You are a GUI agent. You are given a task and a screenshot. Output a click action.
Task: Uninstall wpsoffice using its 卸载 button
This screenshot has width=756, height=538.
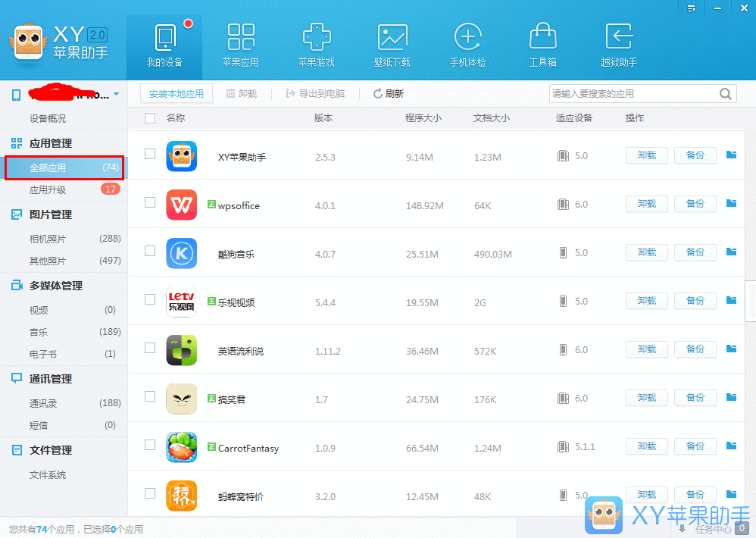[x=646, y=203]
